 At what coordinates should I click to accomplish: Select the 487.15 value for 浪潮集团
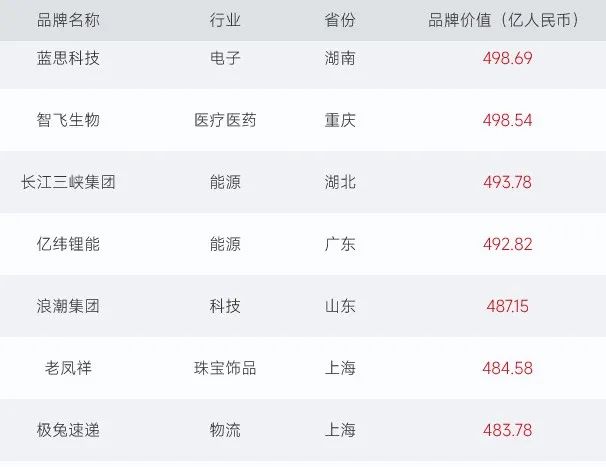coord(507,306)
